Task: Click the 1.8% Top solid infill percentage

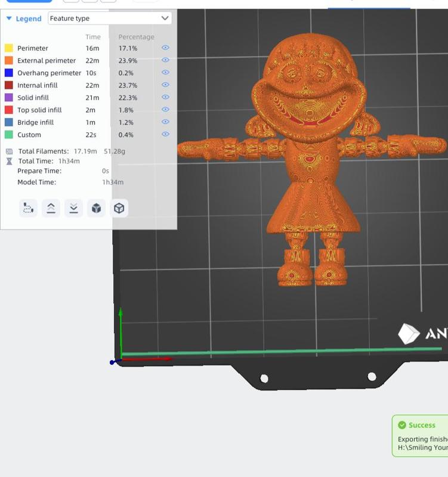Action: 126,110
